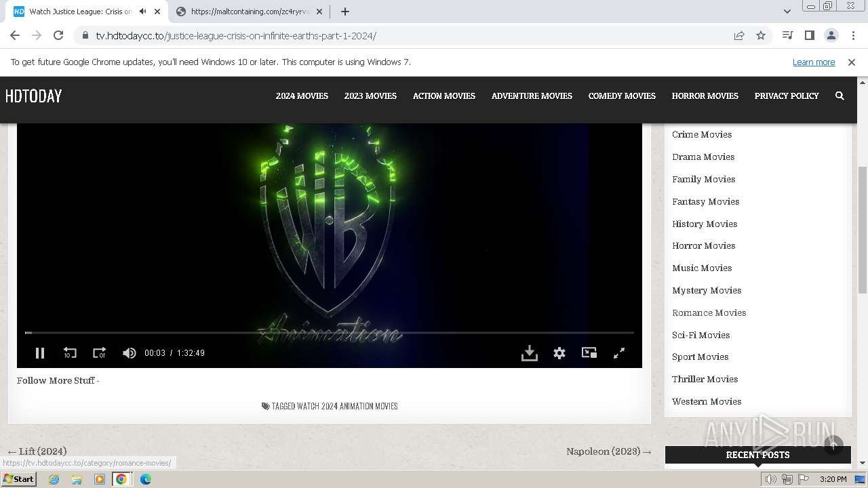This screenshot has height=488, width=868.
Task: Open History Movies category
Action: (705, 224)
